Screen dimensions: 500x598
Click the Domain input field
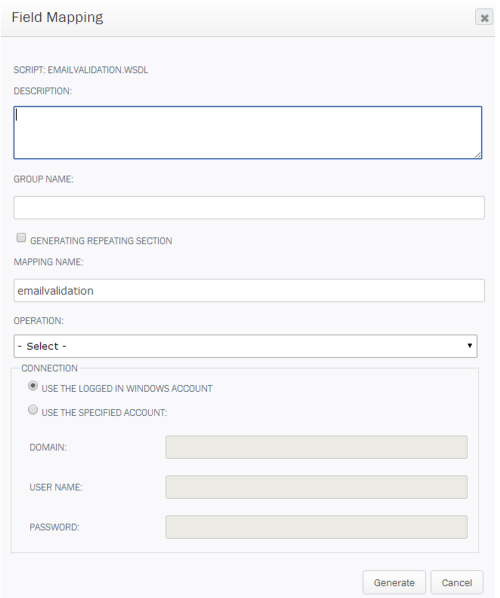click(316, 447)
